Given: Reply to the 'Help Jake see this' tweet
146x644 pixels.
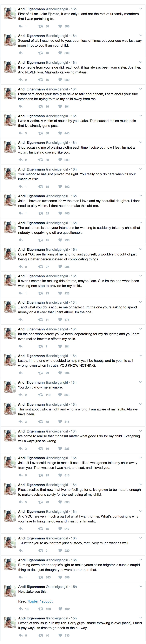Looking at the screenshot, I should tap(21, 609).
